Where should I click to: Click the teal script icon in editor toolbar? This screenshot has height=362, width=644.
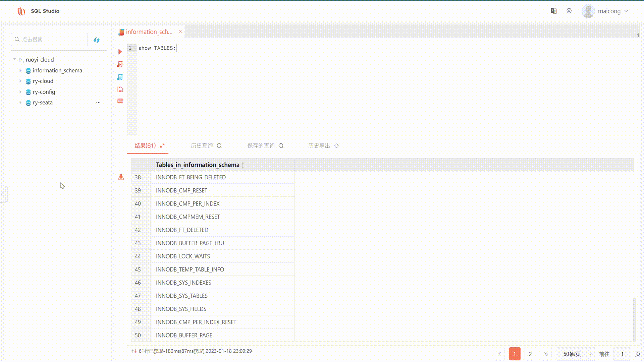pyautogui.click(x=120, y=77)
